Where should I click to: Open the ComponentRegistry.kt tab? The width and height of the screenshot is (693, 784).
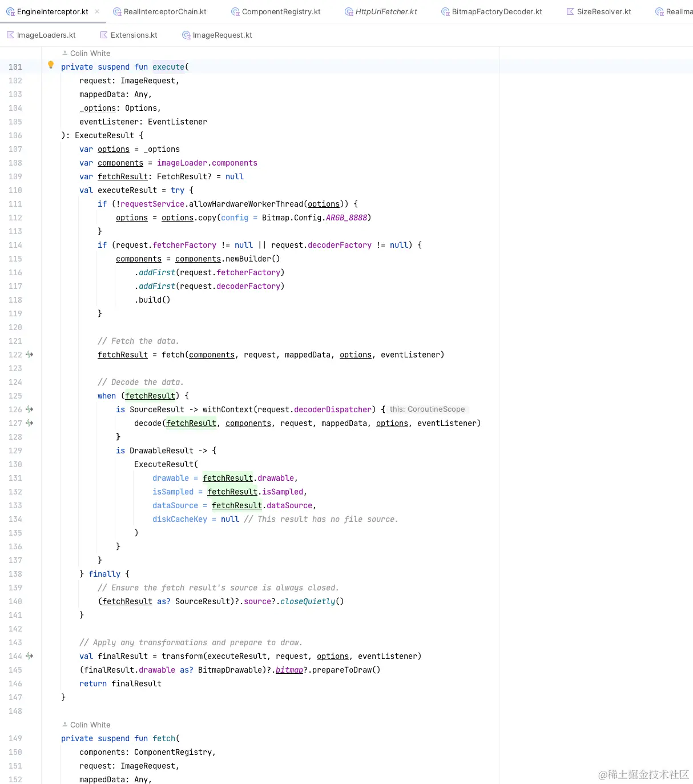276,11
